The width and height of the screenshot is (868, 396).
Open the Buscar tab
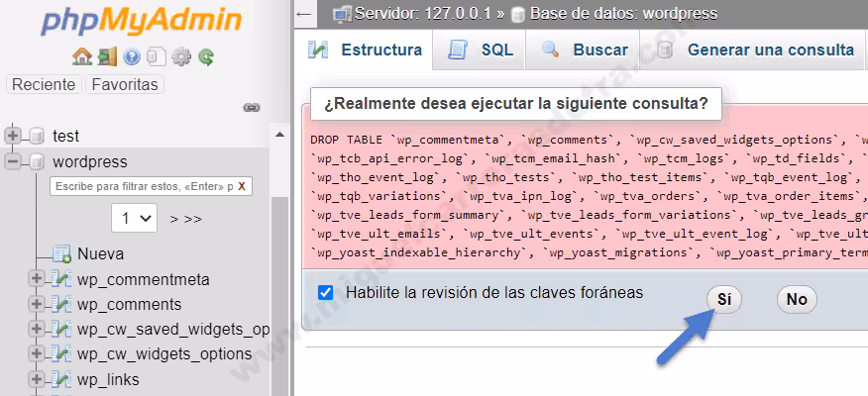(x=583, y=49)
